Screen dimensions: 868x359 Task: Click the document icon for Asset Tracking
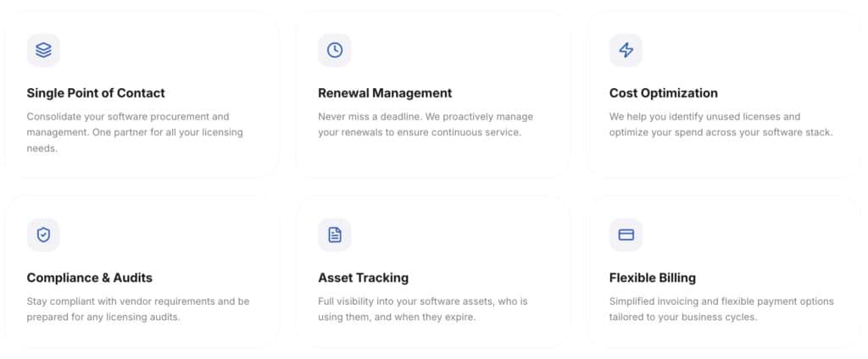335,235
